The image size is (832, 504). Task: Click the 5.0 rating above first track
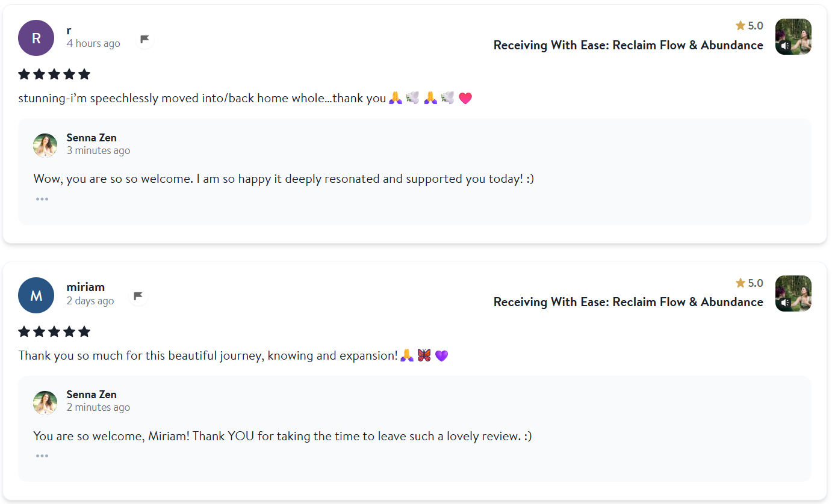point(750,26)
